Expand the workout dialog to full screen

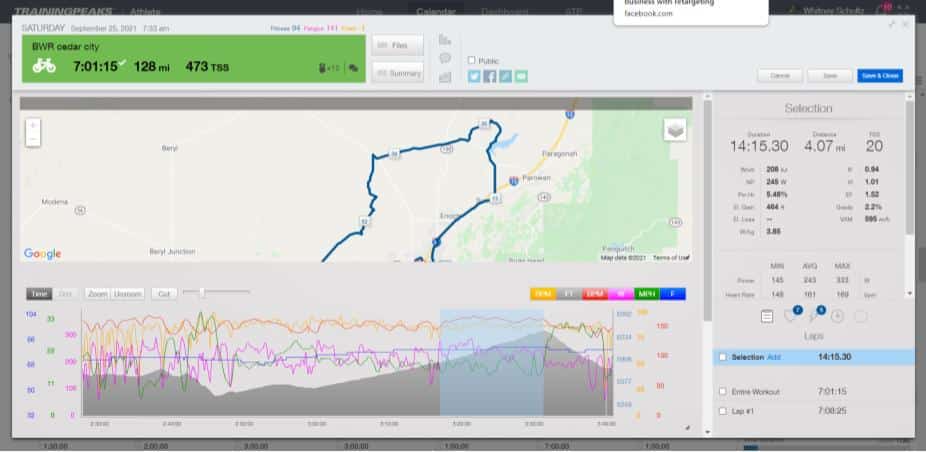coord(892,25)
